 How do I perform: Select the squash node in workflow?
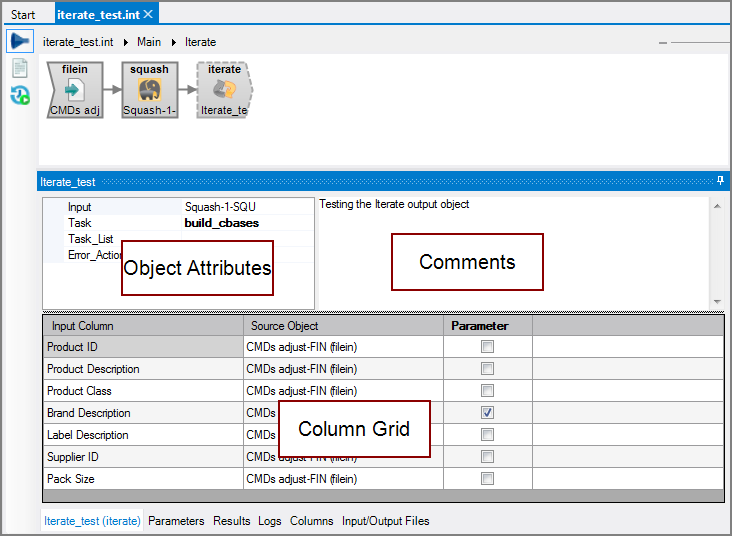pyautogui.click(x=150, y=90)
